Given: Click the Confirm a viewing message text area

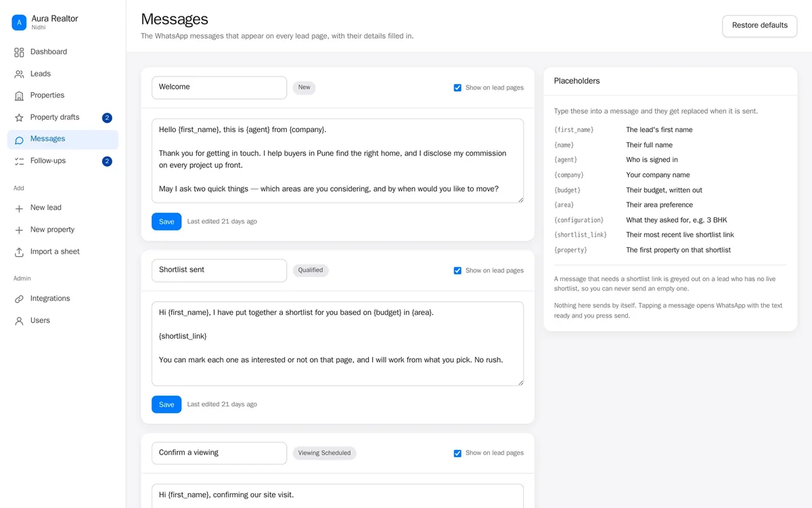Looking at the screenshot, I should pyautogui.click(x=338, y=496).
